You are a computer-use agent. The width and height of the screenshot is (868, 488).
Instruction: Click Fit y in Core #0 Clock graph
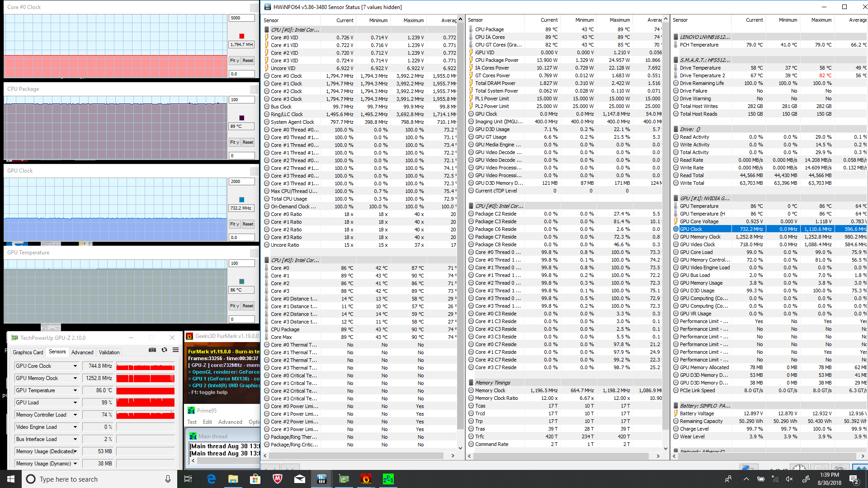[x=235, y=61]
